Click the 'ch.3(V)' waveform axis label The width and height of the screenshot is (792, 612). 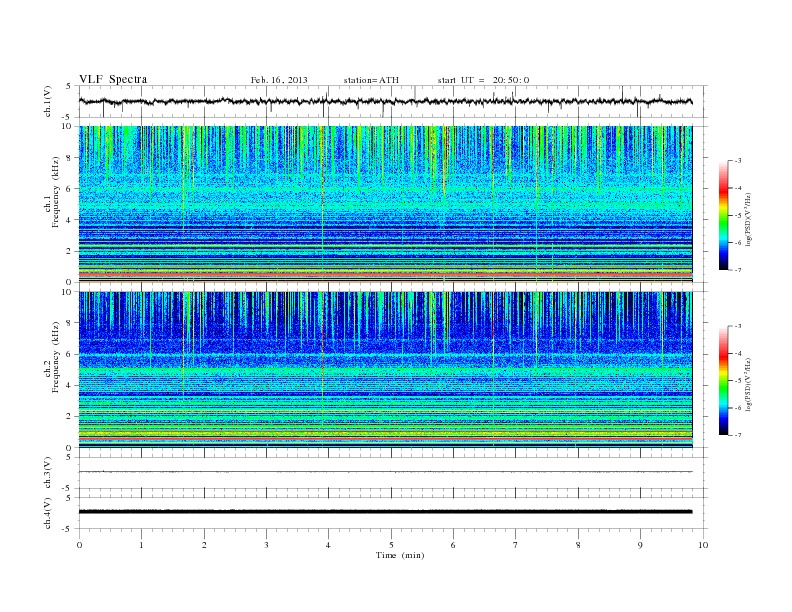tap(48, 473)
